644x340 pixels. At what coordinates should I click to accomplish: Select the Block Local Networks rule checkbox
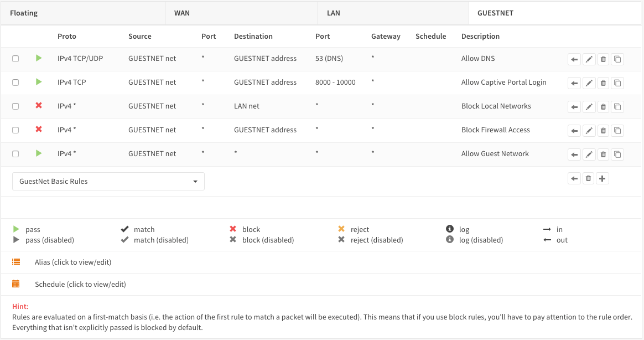[15, 106]
